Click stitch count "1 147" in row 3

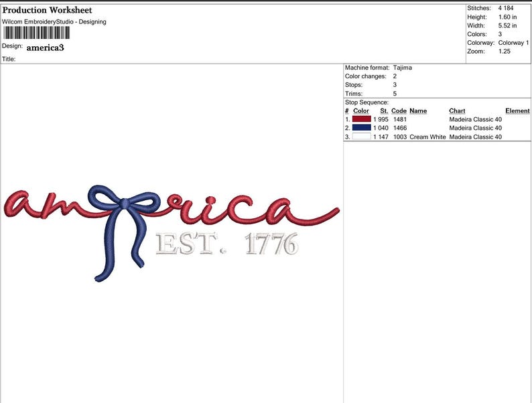point(381,137)
